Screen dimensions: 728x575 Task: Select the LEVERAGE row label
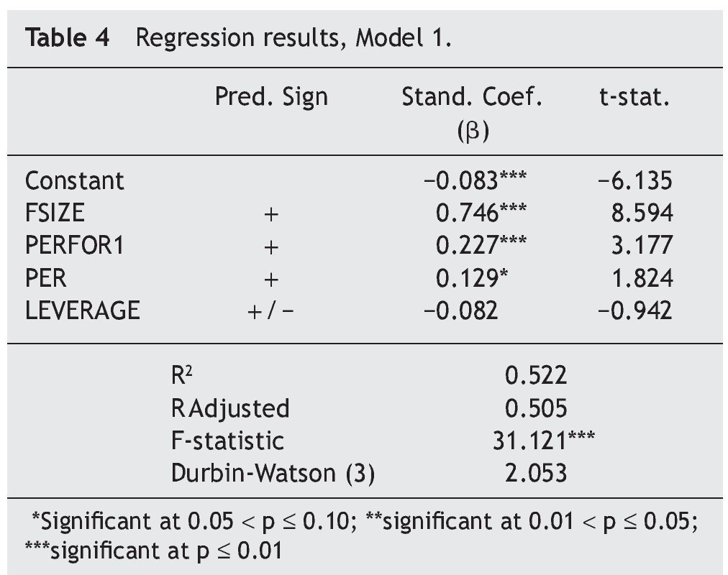coord(83,310)
